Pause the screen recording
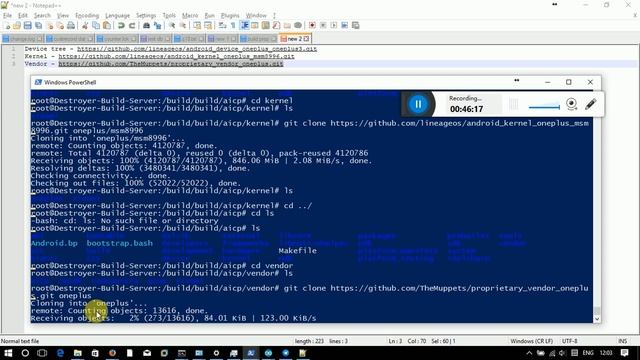 click(x=418, y=104)
